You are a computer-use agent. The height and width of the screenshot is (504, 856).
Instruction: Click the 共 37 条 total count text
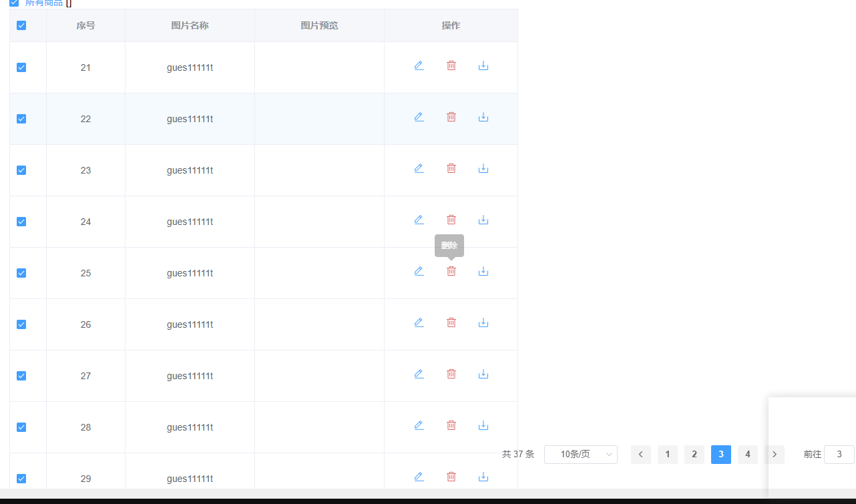(x=518, y=455)
